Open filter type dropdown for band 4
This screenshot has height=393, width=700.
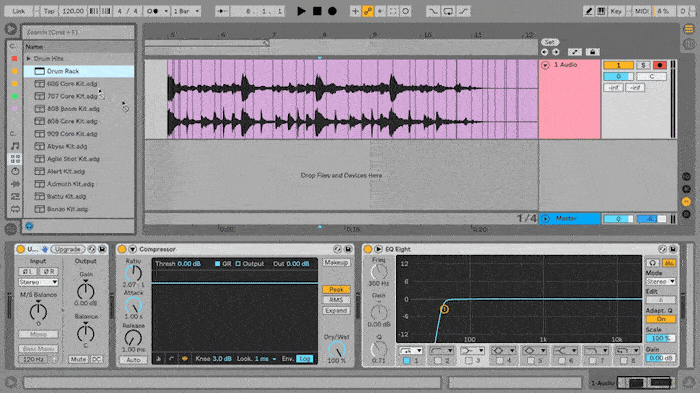tap(503, 351)
